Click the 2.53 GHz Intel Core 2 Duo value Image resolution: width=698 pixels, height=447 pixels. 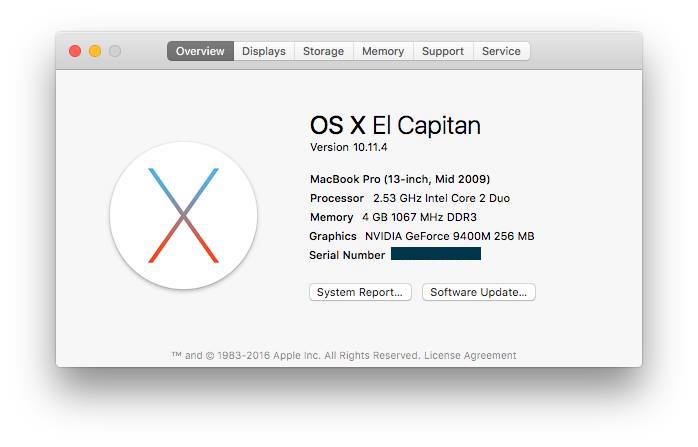click(x=441, y=198)
